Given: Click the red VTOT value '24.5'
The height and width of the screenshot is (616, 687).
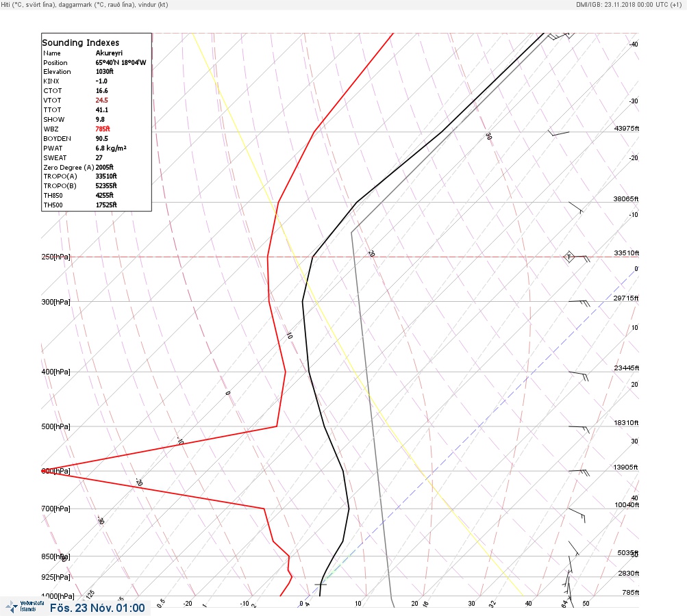Looking at the screenshot, I should (x=101, y=100).
